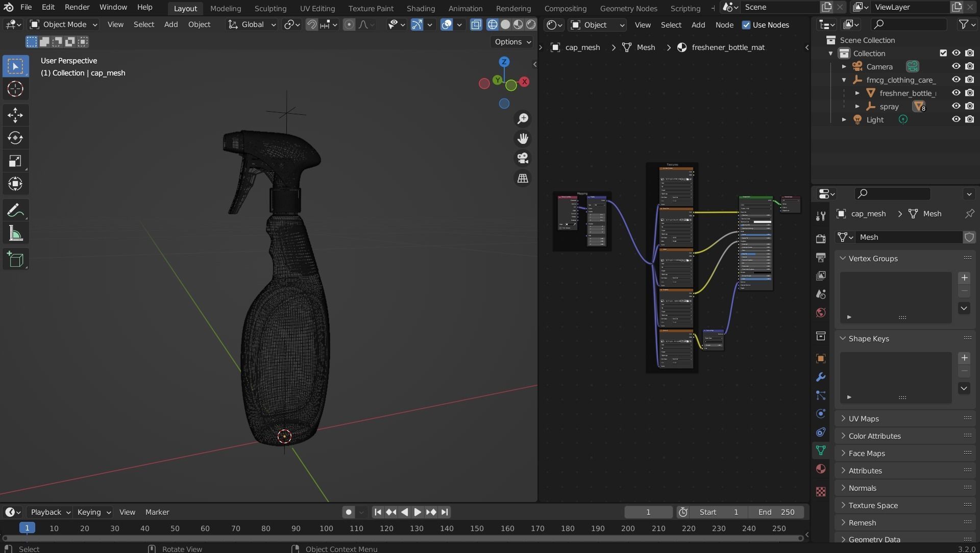Viewport: 980px width, 553px height.
Task: Open viewport Options dropdown
Action: [x=512, y=42]
